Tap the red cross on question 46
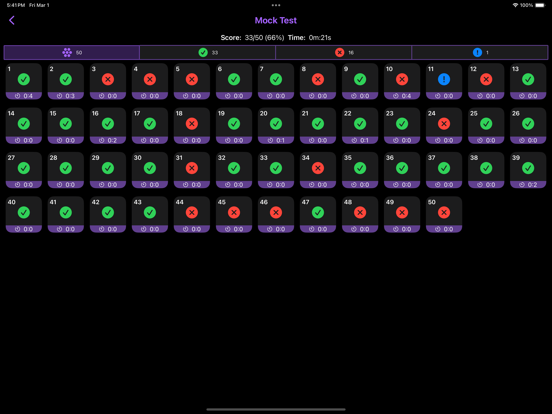 (x=276, y=212)
